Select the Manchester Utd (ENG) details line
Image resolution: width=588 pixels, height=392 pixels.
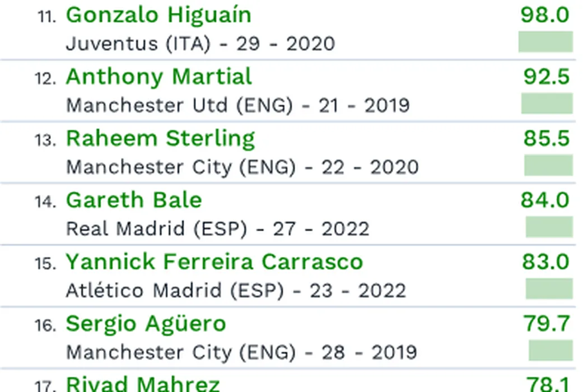click(237, 105)
